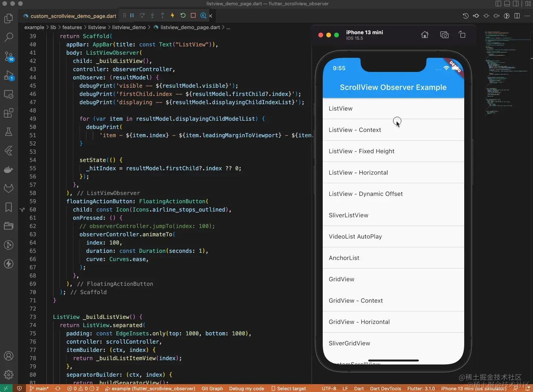Image resolution: width=533 pixels, height=392 pixels.
Task: Click Synchronize Changes in status bar
Action: pos(58,388)
